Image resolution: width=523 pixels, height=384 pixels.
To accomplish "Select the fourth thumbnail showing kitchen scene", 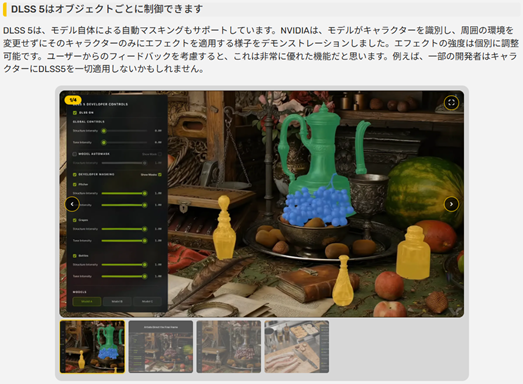I will (x=297, y=347).
